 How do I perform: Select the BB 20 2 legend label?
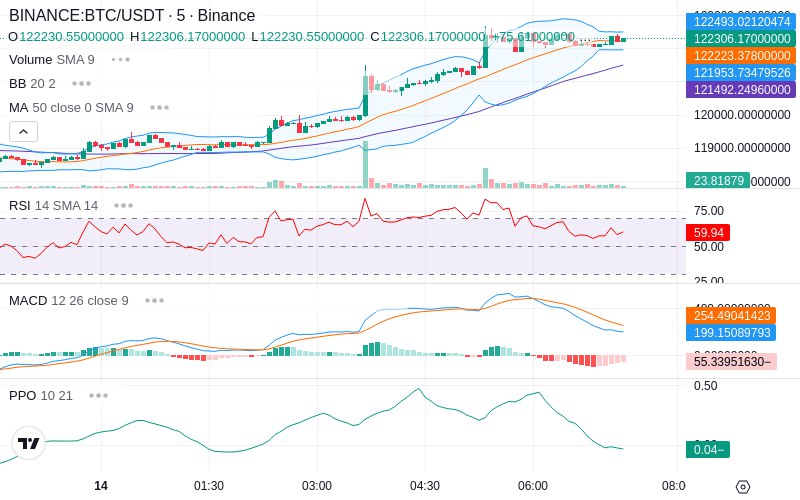(32, 84)
